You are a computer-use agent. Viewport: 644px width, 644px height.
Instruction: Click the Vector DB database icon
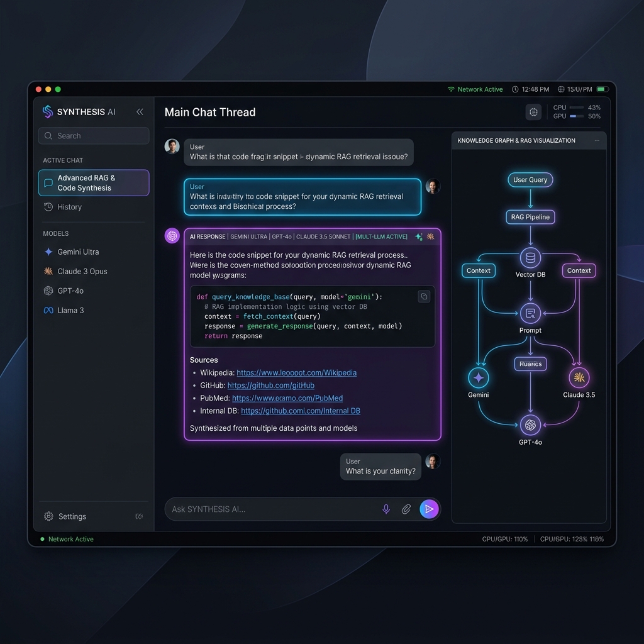pyautogui.click(x=530, y=258)
